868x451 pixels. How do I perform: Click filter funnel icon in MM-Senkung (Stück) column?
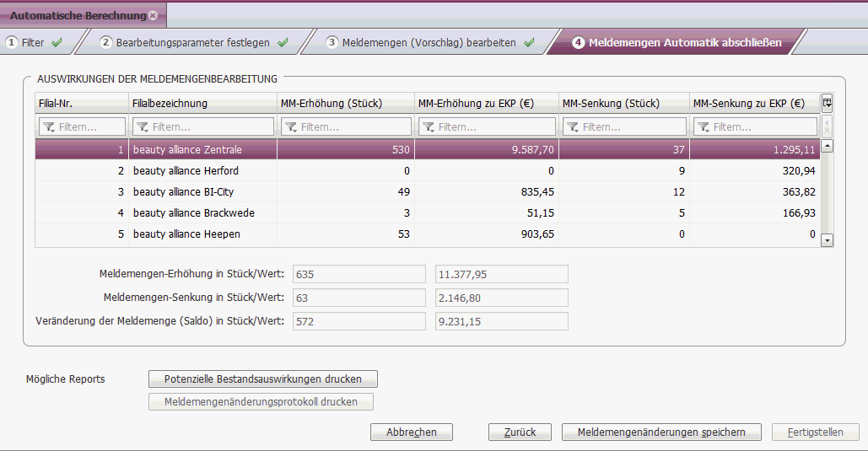573,127
